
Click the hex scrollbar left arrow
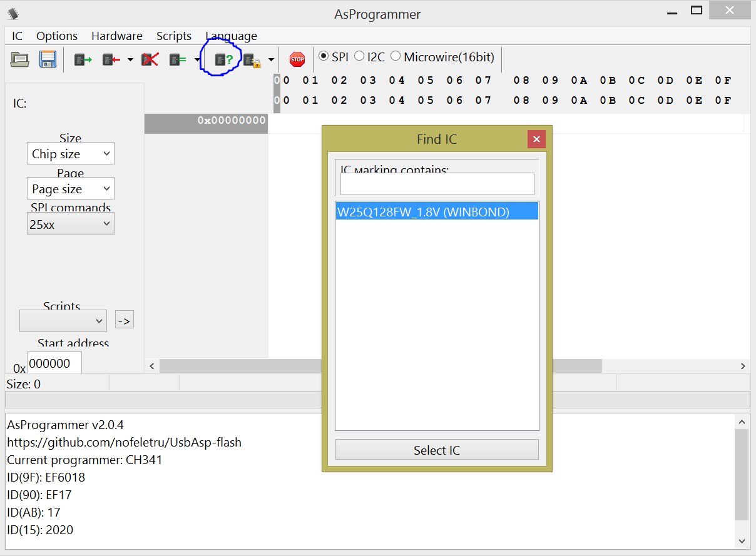point(151,366)
